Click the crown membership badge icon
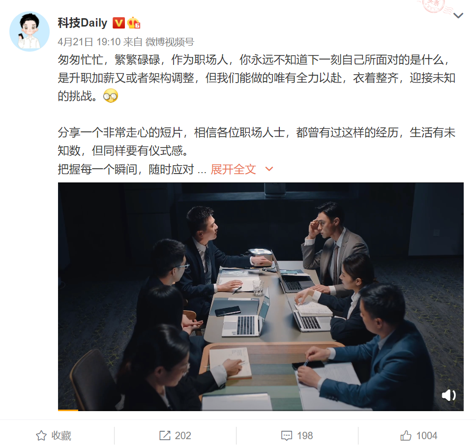Screen dimensions: 476x448 click(x=134, y=23)
